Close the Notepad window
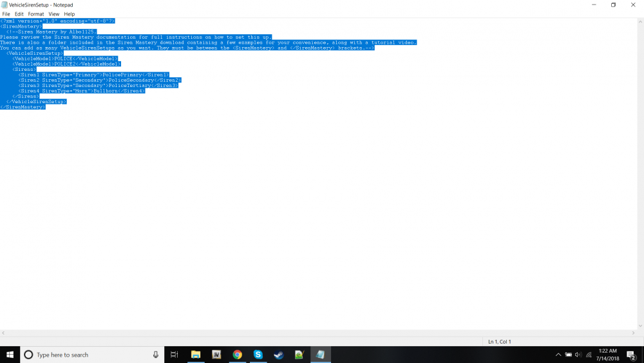Image resolution: width=644 pixels, height=363 pixels. 633,5
